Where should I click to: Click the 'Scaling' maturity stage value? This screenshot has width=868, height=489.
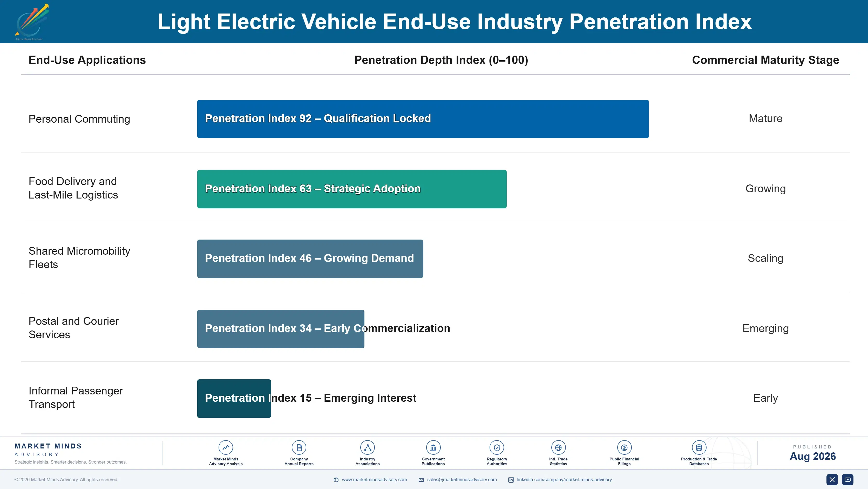point(765,258)
